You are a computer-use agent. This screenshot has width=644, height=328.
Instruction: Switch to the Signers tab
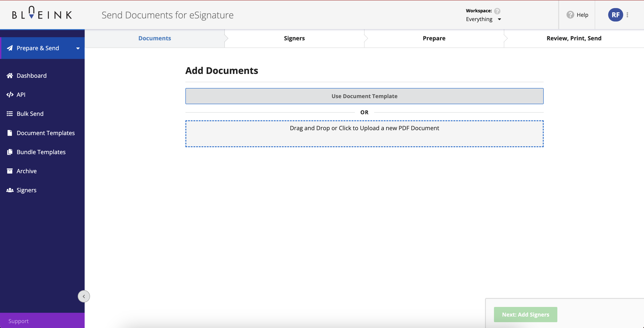point(294,38)
